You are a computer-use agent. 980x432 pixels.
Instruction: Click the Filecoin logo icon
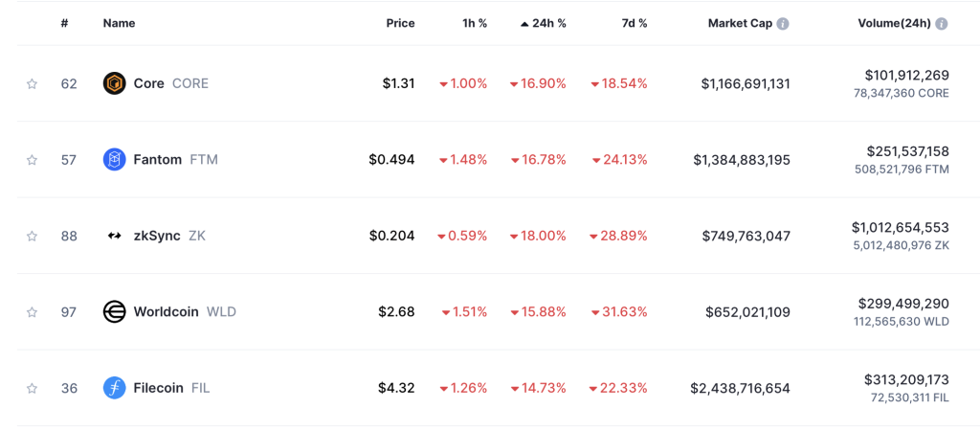pos(115,388)
